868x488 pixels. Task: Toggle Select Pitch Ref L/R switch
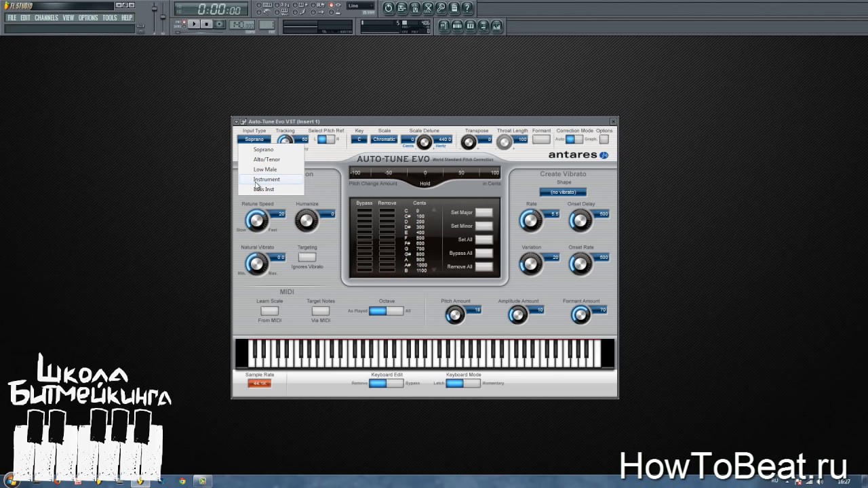pos(326,140)
